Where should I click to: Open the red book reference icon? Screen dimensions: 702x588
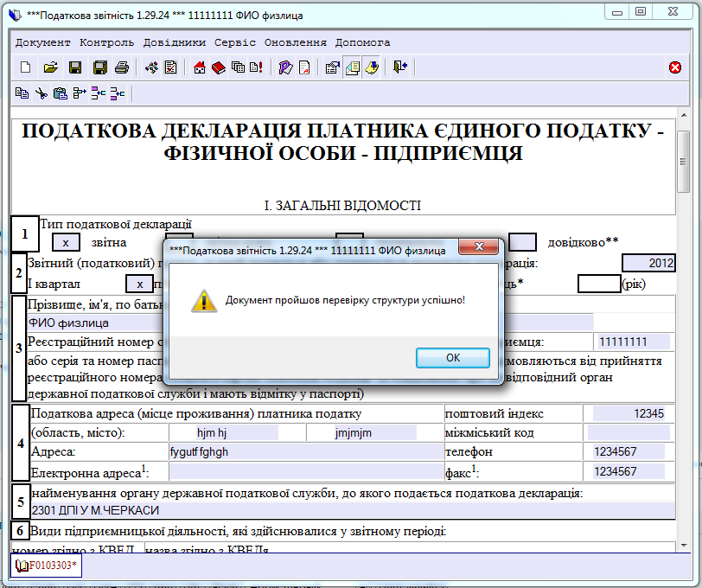click(x=219, y=67)
